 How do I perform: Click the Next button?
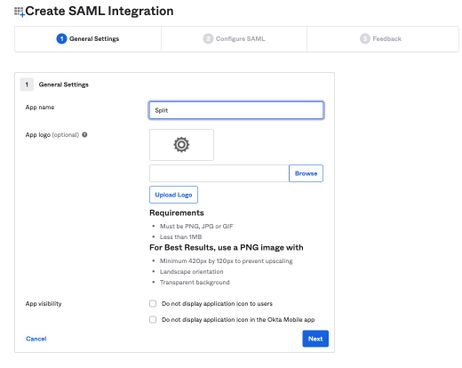[x=315, y=339]
